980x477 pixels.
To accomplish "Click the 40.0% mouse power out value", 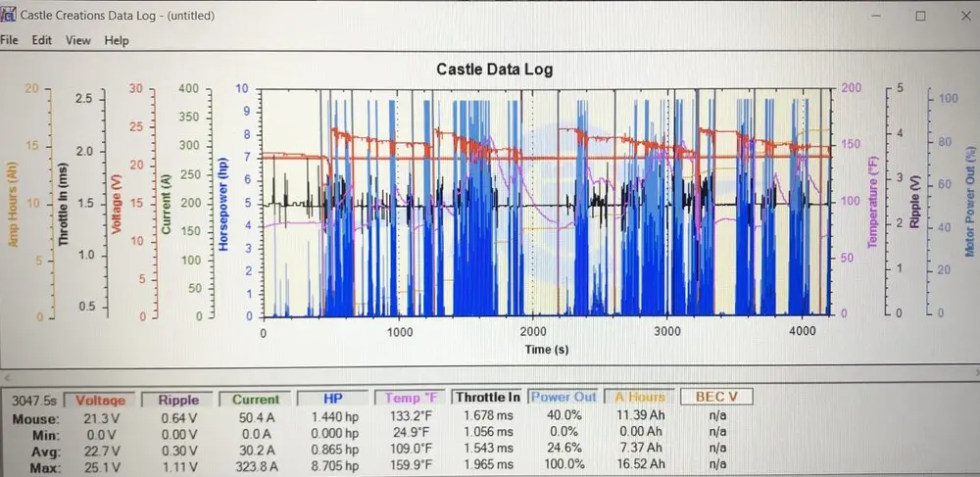I will pyautogui.click(x=564, y=415).
